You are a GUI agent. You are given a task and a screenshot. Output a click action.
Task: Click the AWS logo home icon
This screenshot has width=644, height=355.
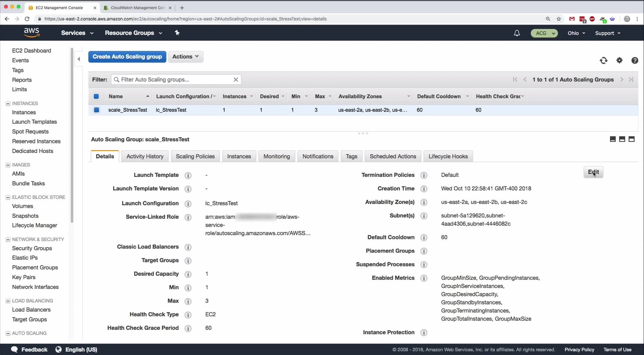coord(32,33)
